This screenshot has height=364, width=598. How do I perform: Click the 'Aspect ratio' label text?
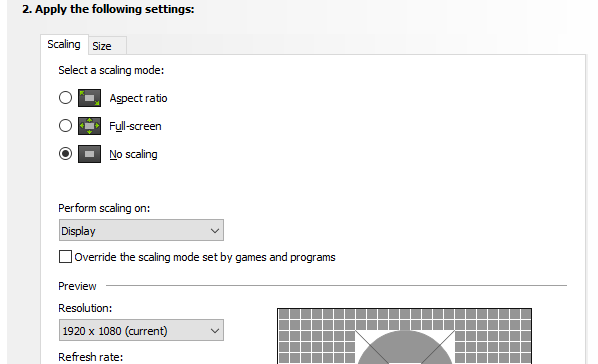[x=138, y=98]
